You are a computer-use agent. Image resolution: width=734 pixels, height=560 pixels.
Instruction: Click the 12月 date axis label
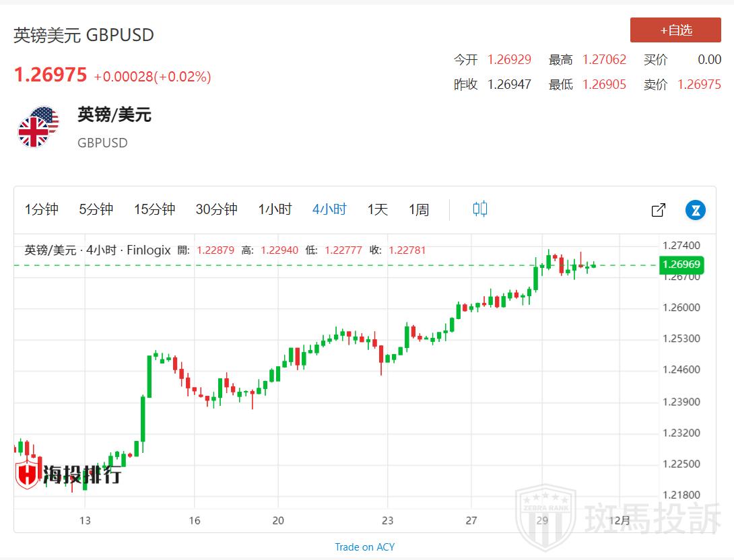click(619, 520)
